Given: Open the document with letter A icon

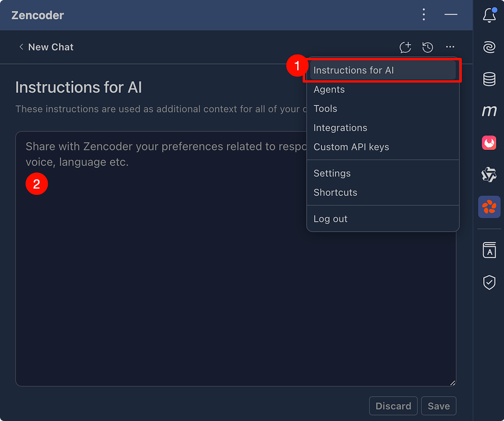Looking at the screenshot, I should (x=489, y=250).
